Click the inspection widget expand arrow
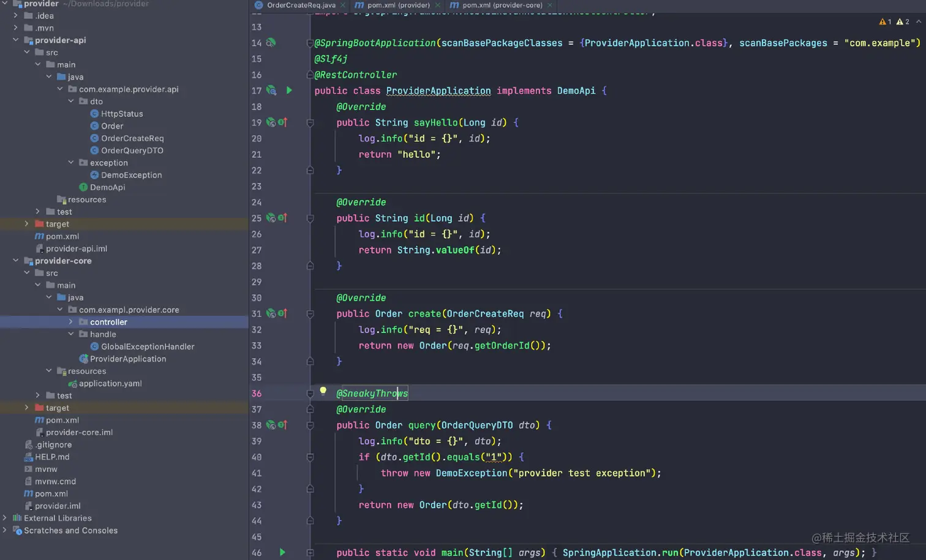926x560 pixels. click(x=919, y=21)
